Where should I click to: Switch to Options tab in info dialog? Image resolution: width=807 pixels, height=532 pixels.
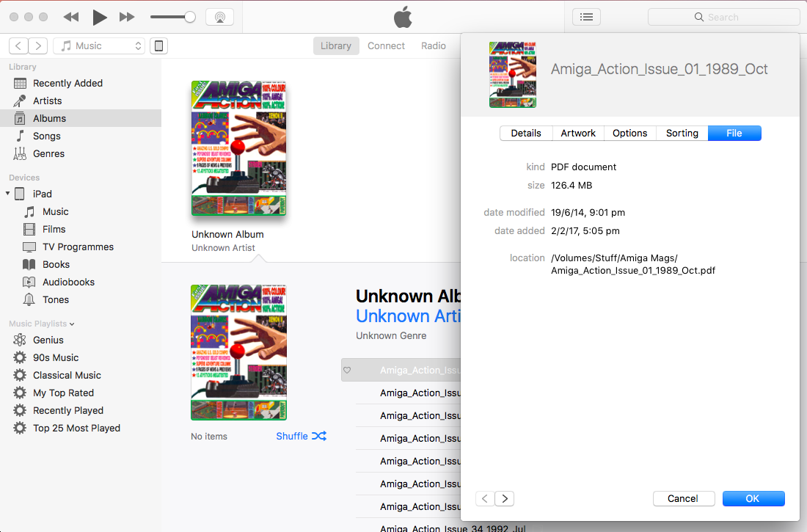(x=630, y=134)
